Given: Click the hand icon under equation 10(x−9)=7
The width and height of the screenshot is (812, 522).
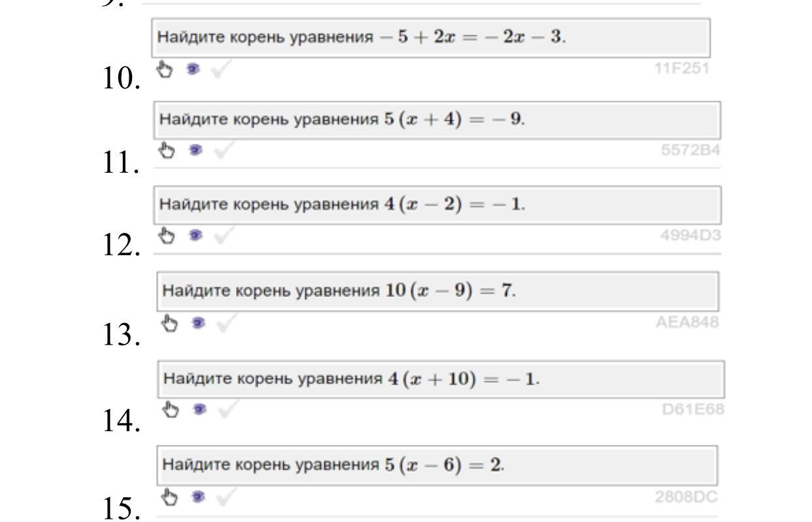Looking at the screenshot, I should [170, 322].
